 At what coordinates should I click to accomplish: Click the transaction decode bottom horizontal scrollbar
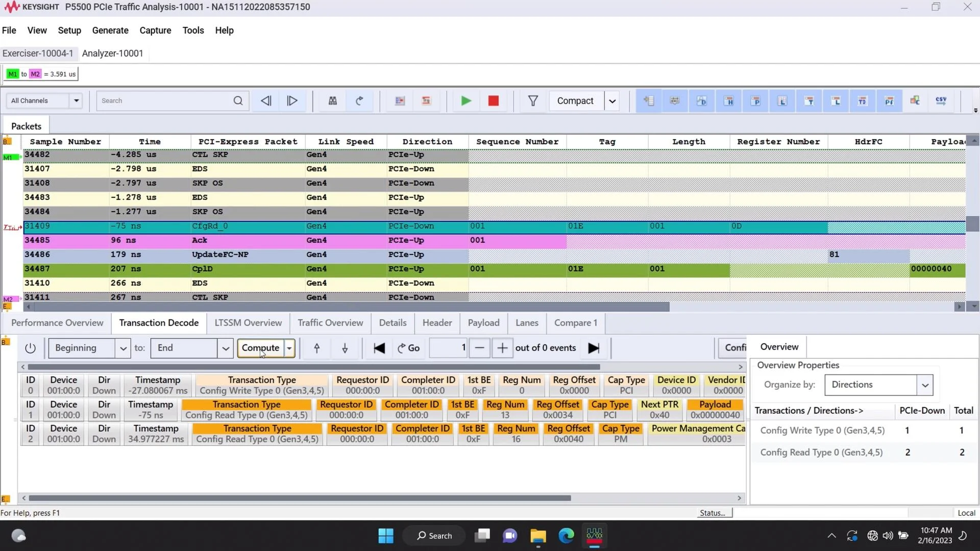(x=300, y=498)
